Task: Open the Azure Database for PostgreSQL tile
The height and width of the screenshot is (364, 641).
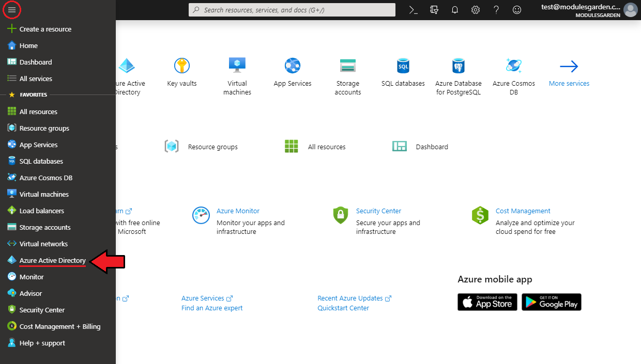Action: coord(459,76)
